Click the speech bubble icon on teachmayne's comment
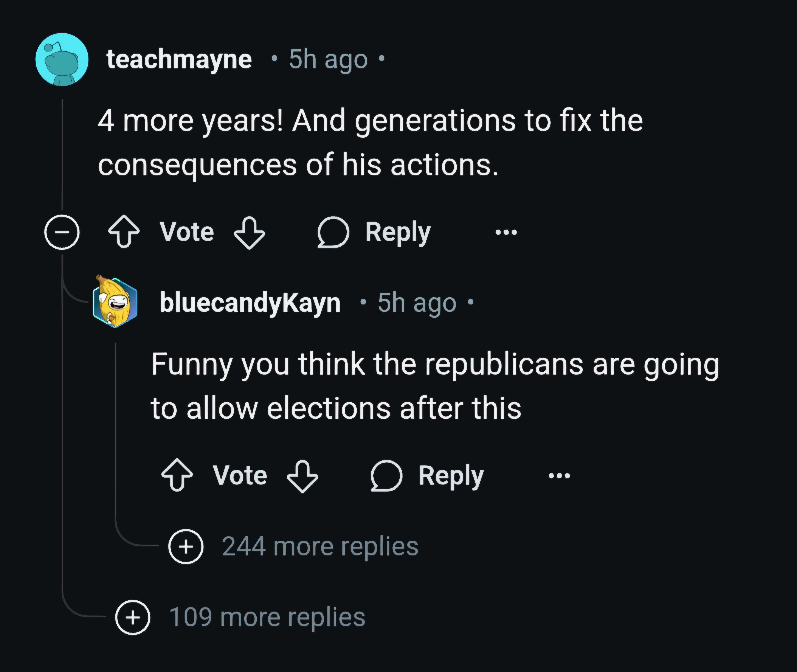 333,232
